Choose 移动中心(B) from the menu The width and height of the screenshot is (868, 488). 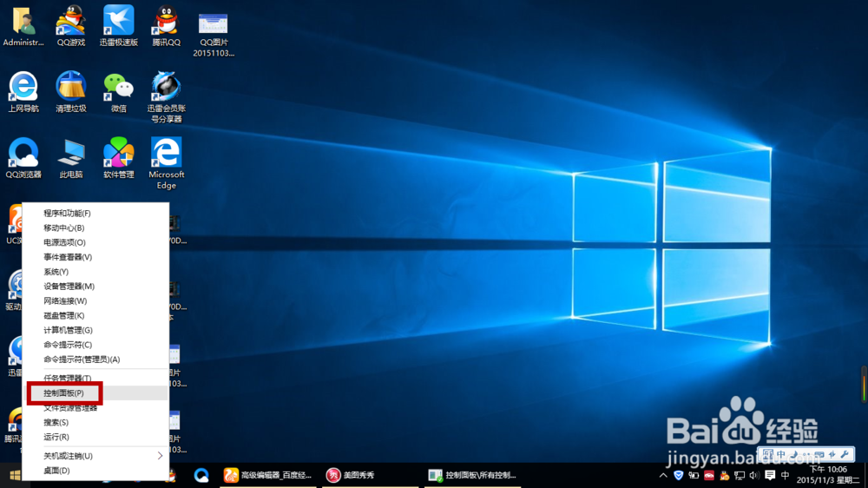pyautogui.click(x=95, y=228)
